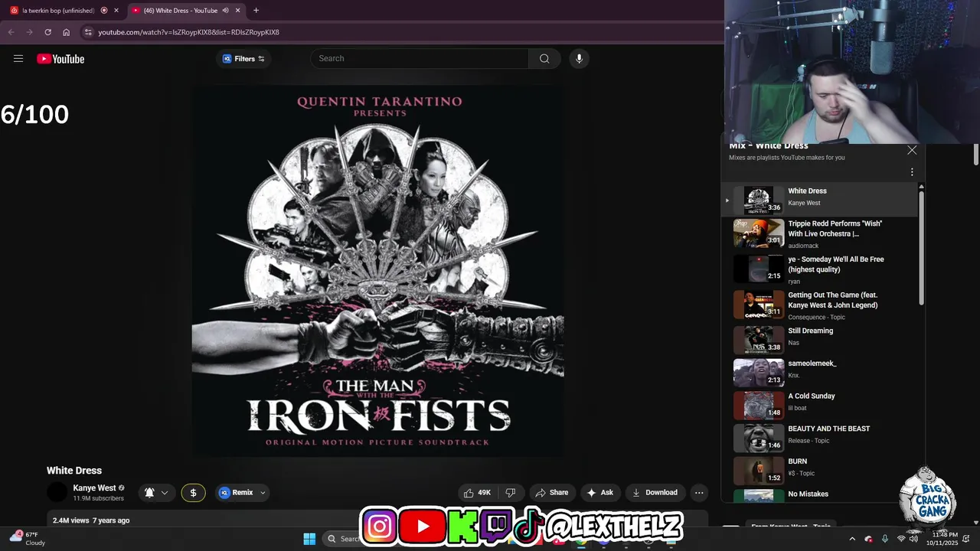The height and width of the screenshot is (551, 980).
Task: Click the dollar sign button
Action: (x=193, y=493)
